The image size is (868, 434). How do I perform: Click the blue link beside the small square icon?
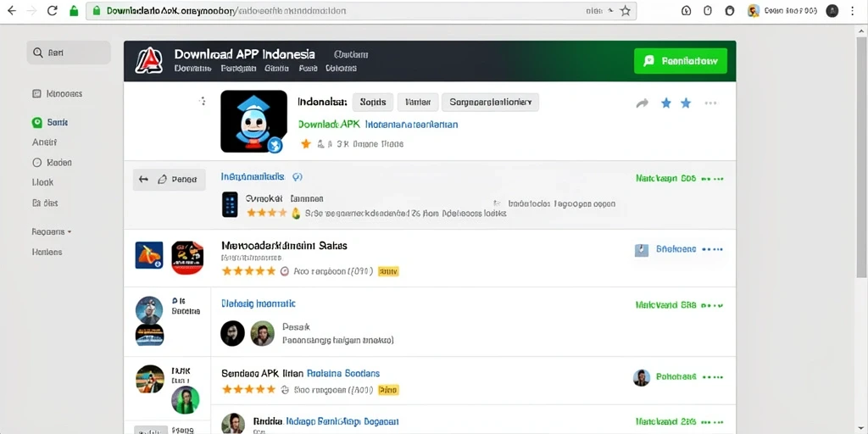(676, 250)
